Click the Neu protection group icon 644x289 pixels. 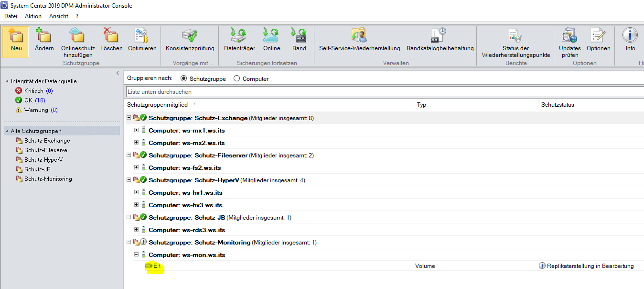tap(16, 36)
